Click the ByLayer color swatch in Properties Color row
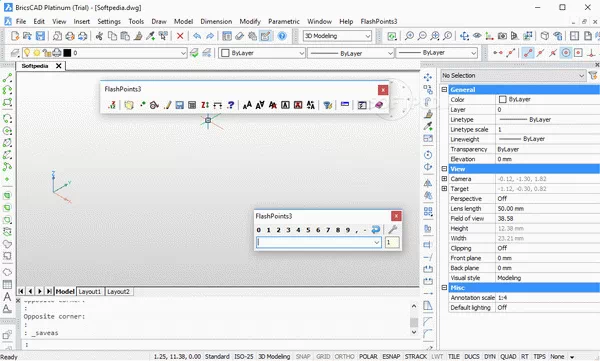 502,100
